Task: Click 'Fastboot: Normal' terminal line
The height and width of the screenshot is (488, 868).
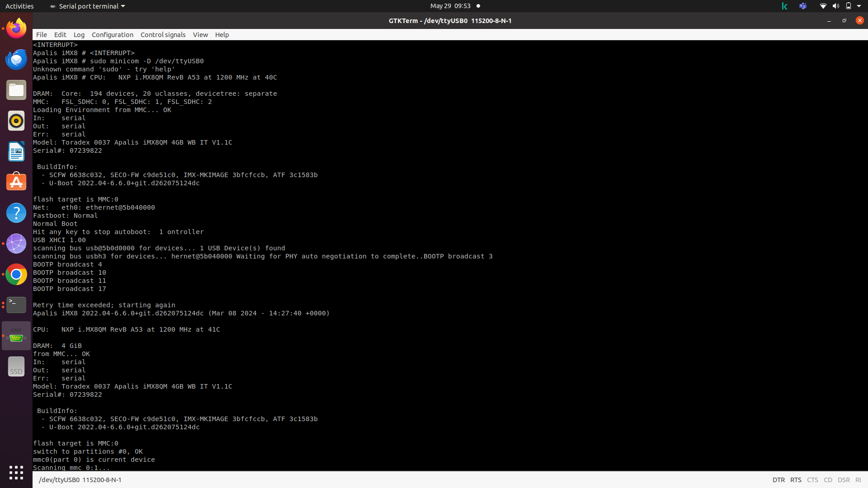Action: pyautogui.click(x=66, y=216)
